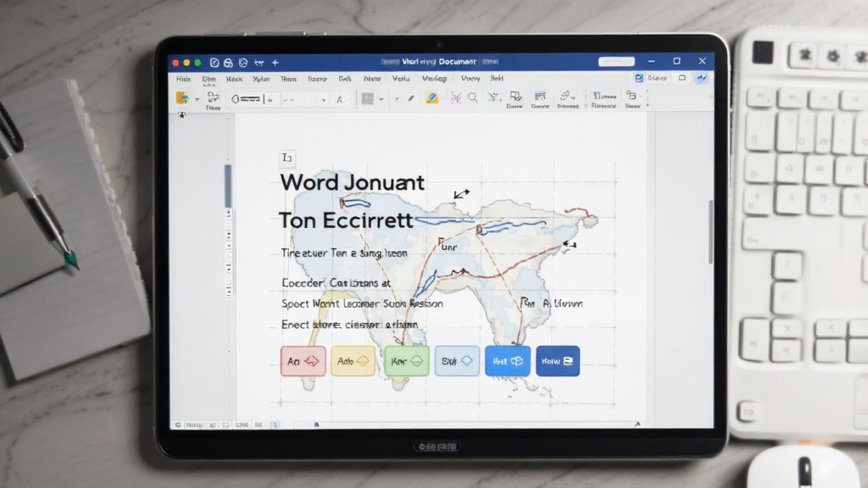
Task: Click the yellow 'Aab' style button
Action: click(x=353, y=361)
